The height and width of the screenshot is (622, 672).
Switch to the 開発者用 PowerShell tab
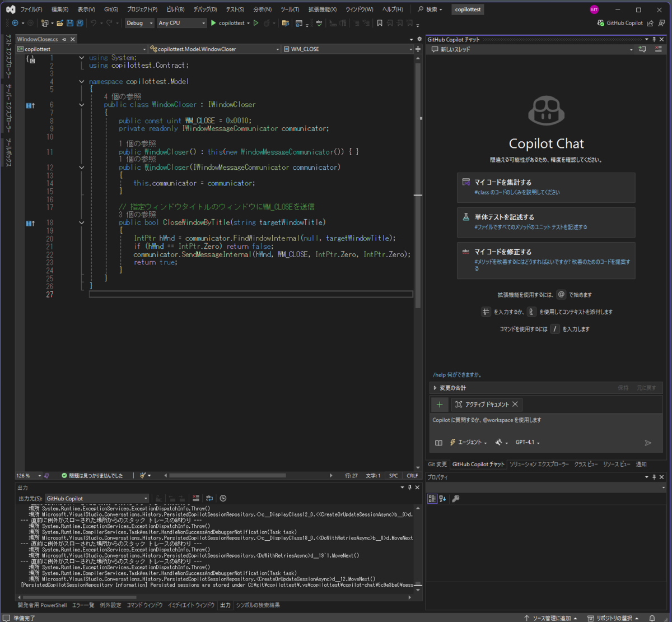click(x=42, y=605)
